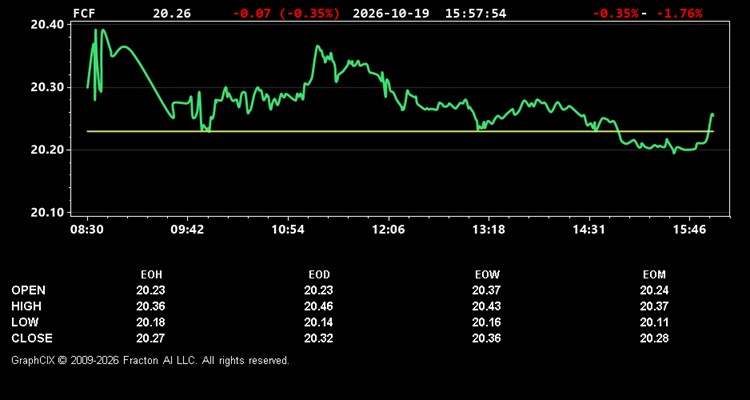The width and height of the screenshot is (750, 400).
Task: Click EOW OPEN value 20.37
Action: (x=486, y=290)
